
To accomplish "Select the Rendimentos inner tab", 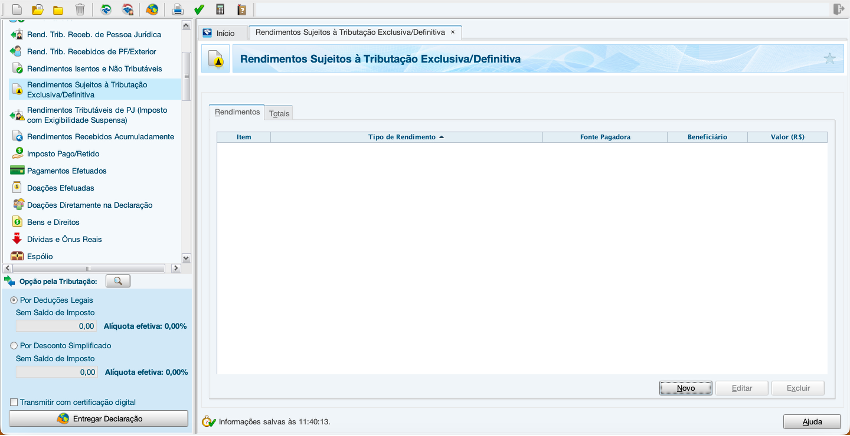I will [237, 112].
